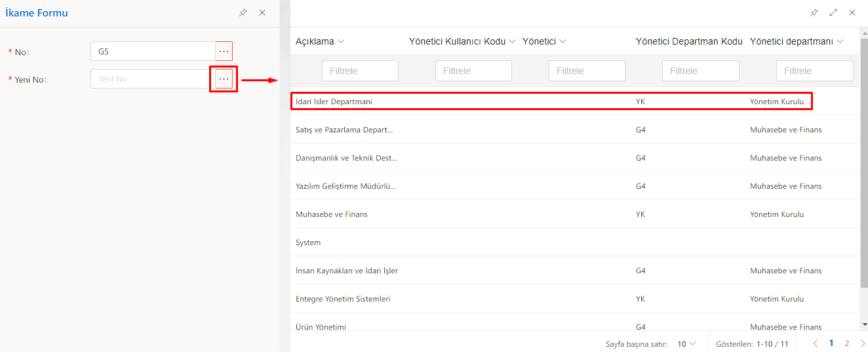
Task: Open Yönetici departmanı column dropdown
Action: [840, 41]
